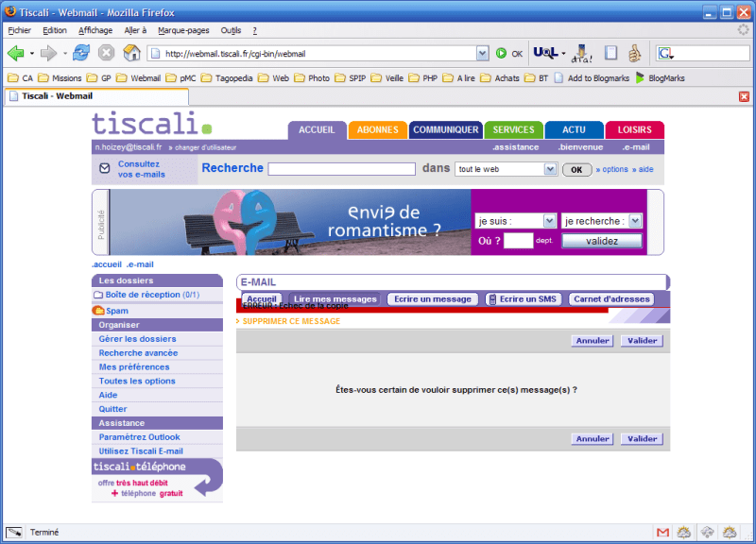756x544 pixels.
Task: Click the Spam folder icon
Action: pos(98,311)
